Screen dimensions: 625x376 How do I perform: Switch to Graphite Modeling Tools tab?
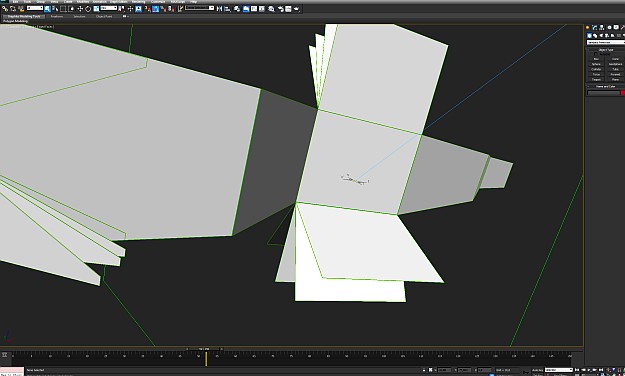coord(24,16)
